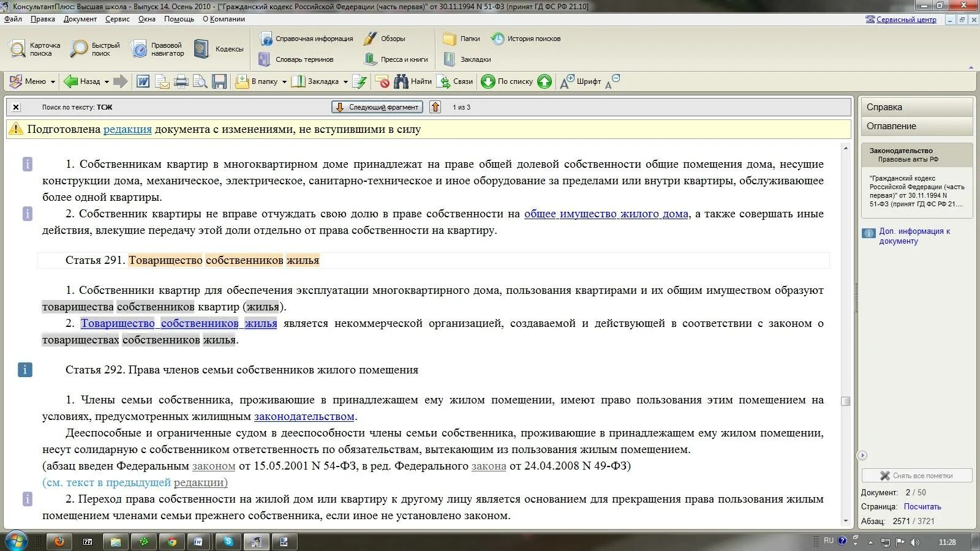Viewport: 980px width, 551px height.
Task: Switch to Справка tab
Action: tap(916, 107)
